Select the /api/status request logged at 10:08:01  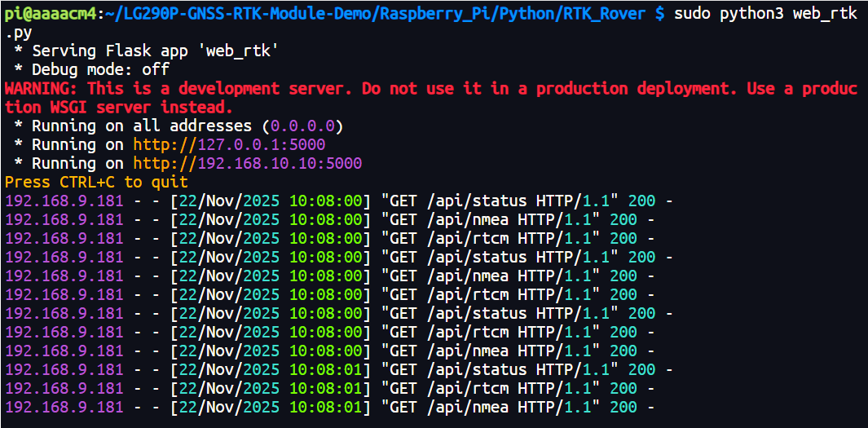click(505, 369)
